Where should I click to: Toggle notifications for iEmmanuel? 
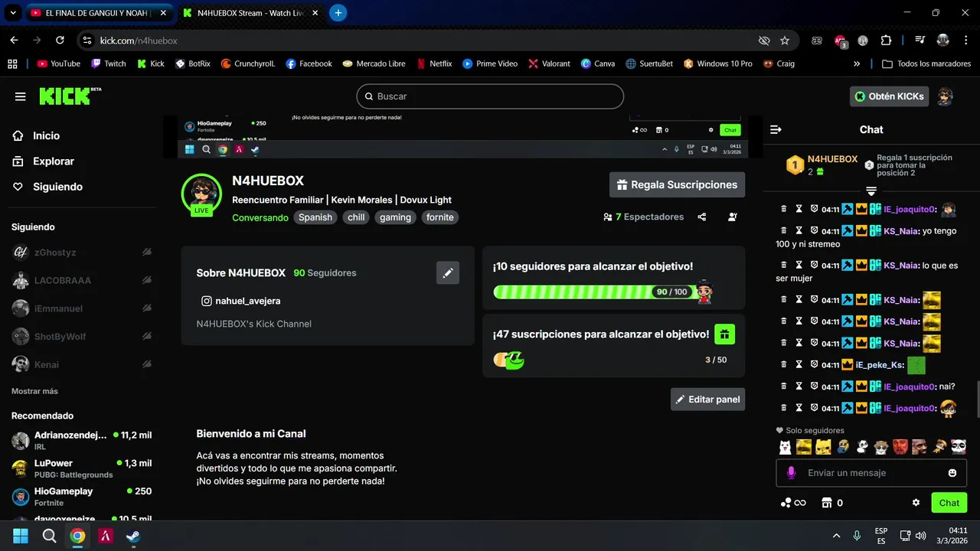[146, 308]
